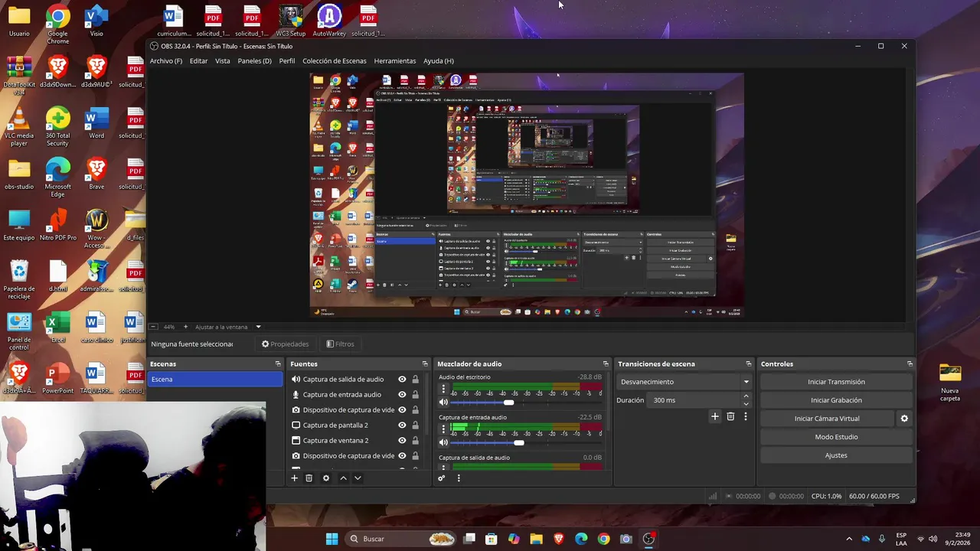Image resolution: width=980 pixels, height=551 pixels.
Task: Delete the scene transition with the trash icon
Action: pyautogui.click(x=730, y=416)
